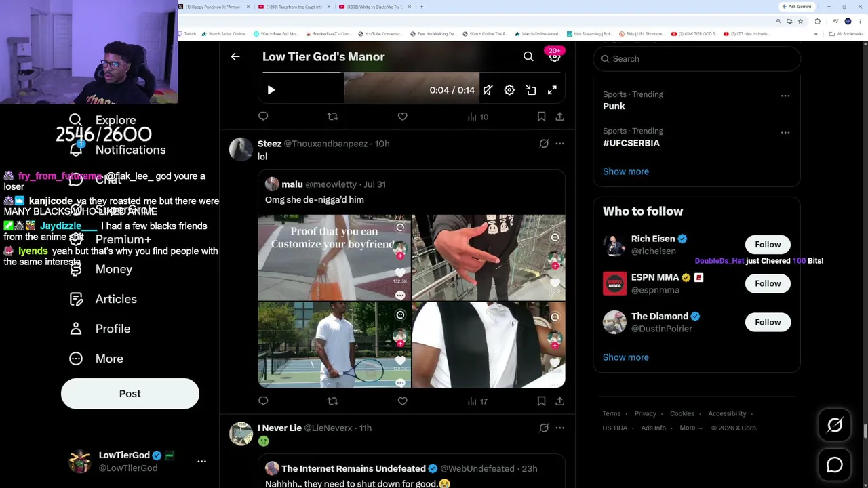Play the video at top of feed
This screenshot has height=488, width=868.
pos(271,90)
